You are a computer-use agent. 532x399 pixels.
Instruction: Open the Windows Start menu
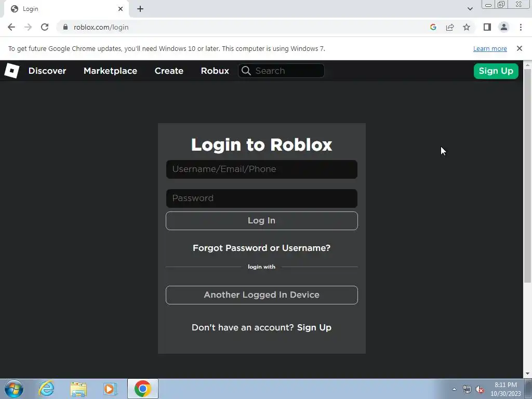[x=14, y=389]
